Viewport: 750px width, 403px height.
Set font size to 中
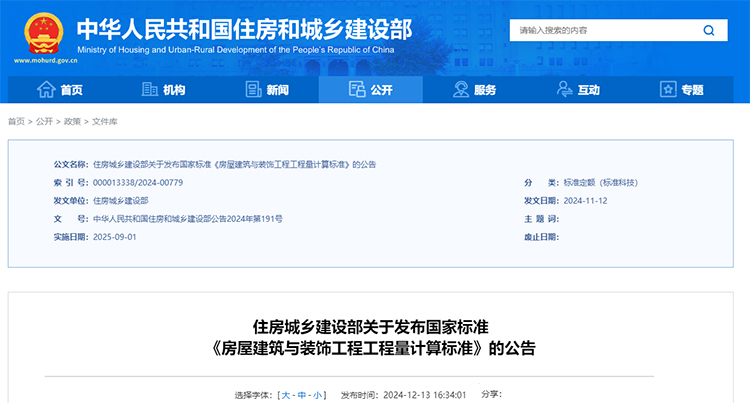(x=302, y=395)
